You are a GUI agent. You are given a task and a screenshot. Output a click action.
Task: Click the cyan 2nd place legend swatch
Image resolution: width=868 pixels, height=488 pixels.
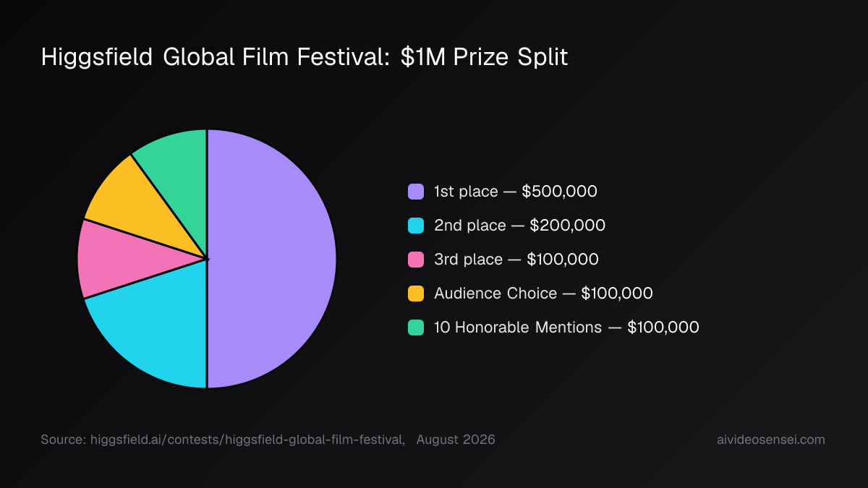pos(416,226)
